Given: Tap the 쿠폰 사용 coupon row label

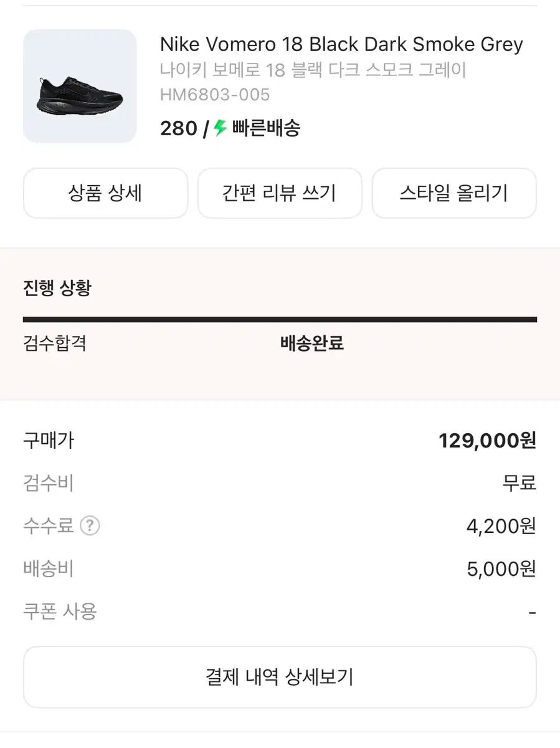Looking at the screenshot, I should [x=60, y=611].
